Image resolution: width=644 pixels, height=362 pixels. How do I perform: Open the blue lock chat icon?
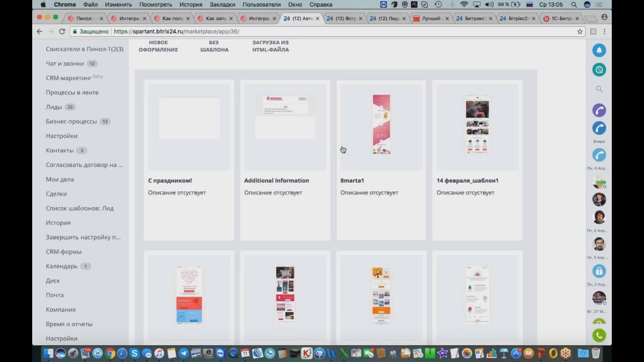coord(599,271)
